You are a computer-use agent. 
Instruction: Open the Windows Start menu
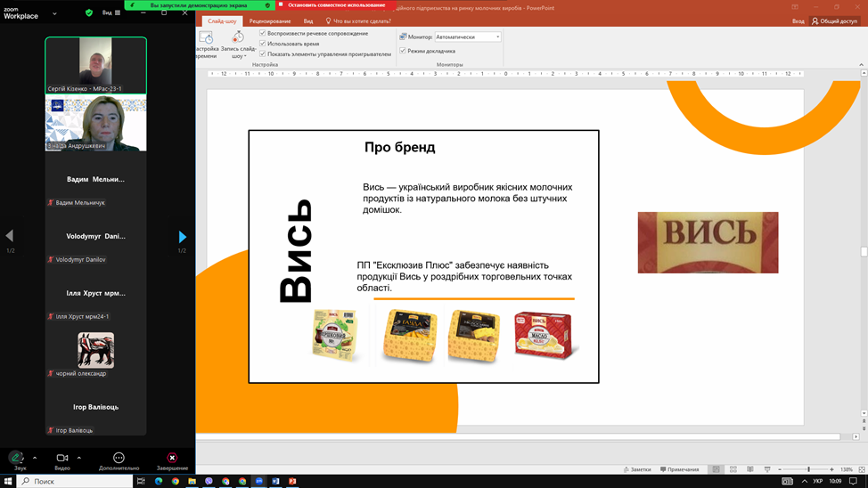[x=8, y=481]
